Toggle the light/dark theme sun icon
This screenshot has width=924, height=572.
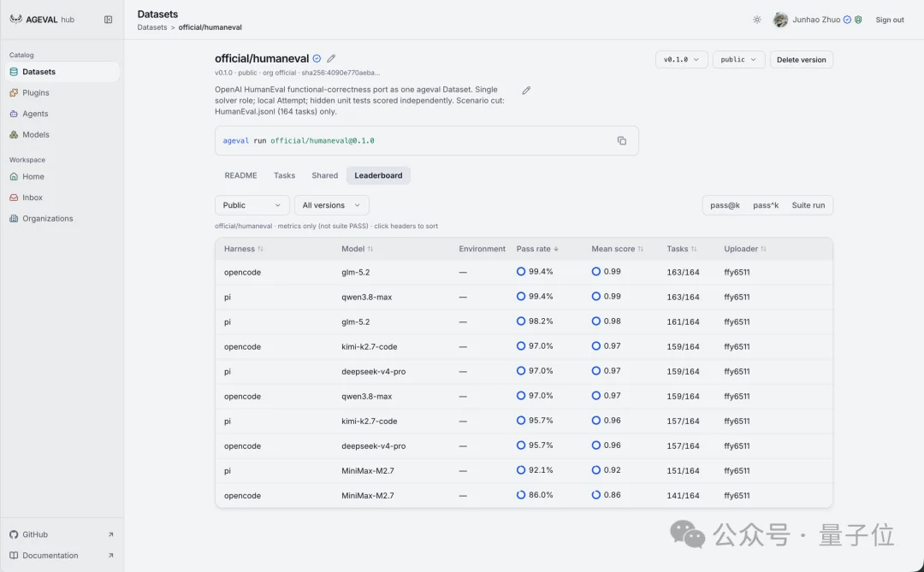pyautogui.click(x=757, y=20)
